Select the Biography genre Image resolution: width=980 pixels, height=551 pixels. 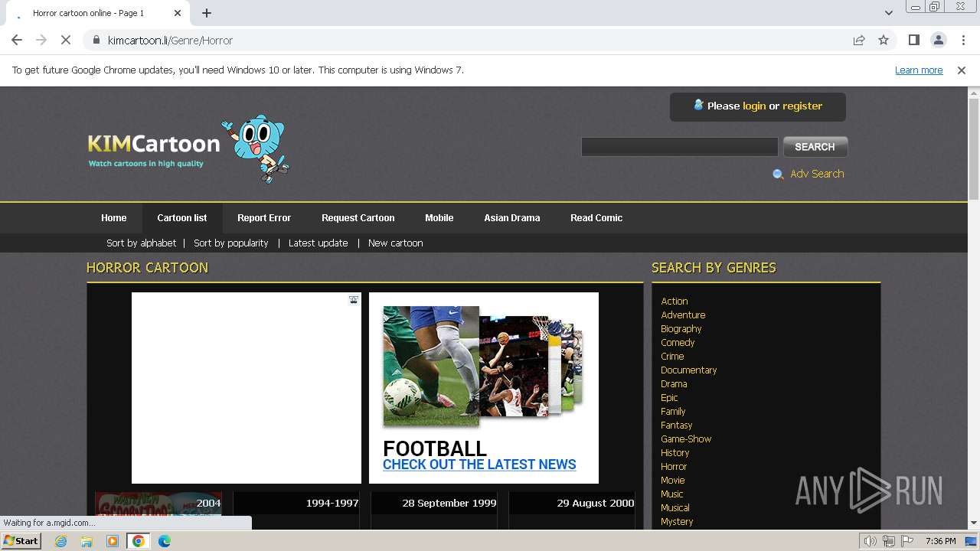(x=681, y=329)
